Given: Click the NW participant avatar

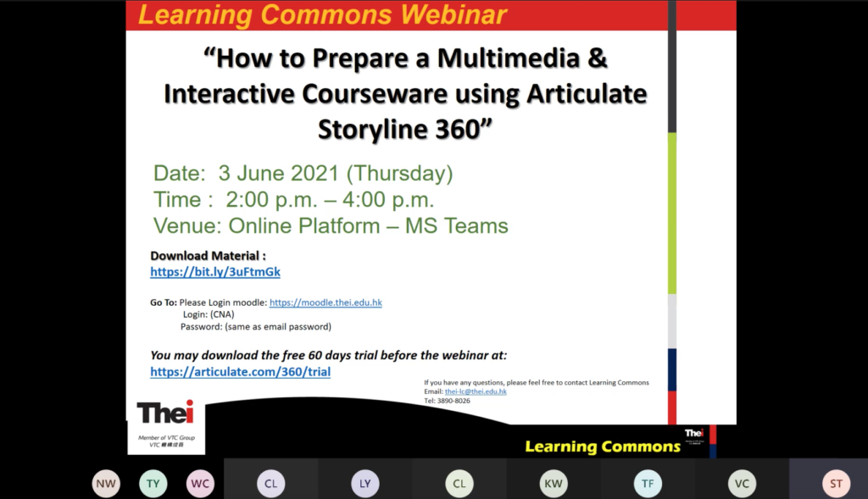Looking at the screenshot, I should pyautogui.click(x=106, y=484).
